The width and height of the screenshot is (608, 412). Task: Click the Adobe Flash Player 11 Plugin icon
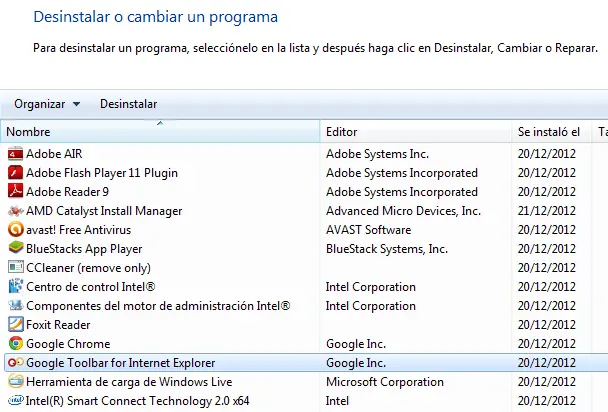[15, 173]
